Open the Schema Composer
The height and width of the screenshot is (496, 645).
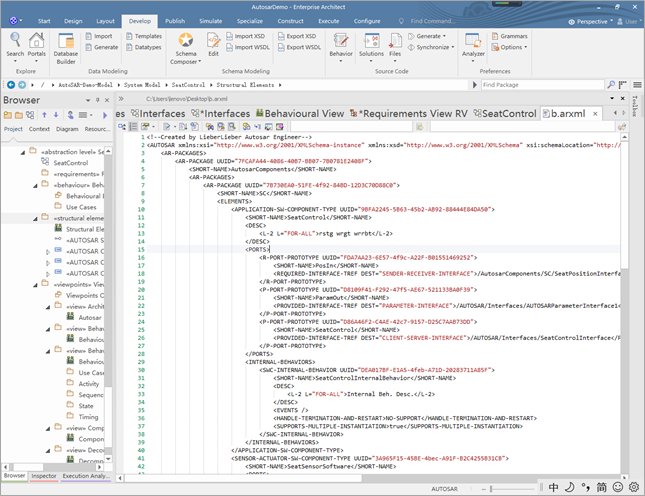coord(186,48)
